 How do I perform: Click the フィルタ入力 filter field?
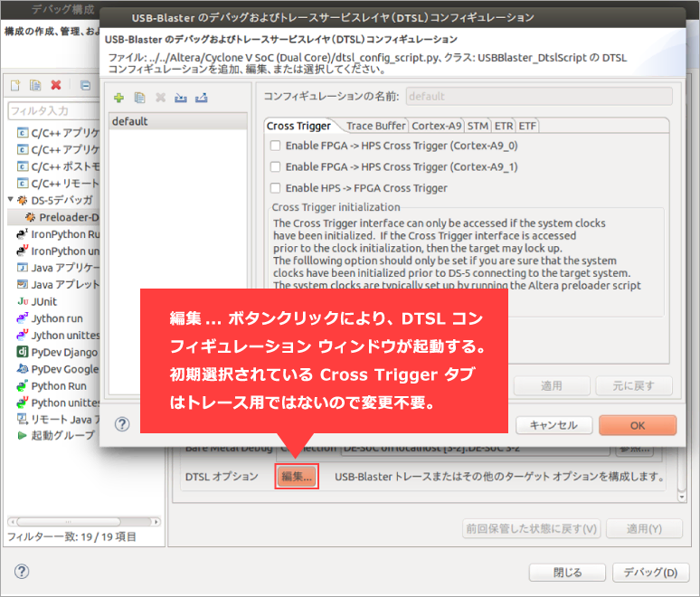53,110
